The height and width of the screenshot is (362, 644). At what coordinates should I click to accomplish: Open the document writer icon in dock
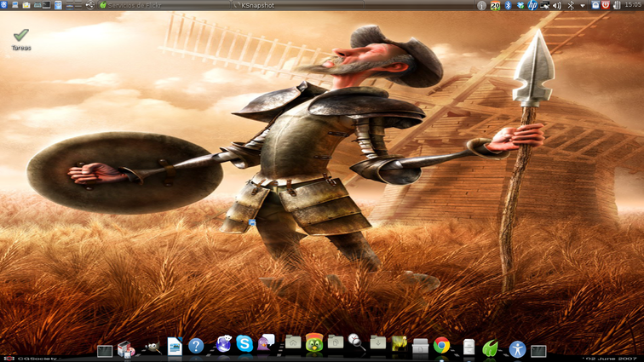[x=175, y=347]
